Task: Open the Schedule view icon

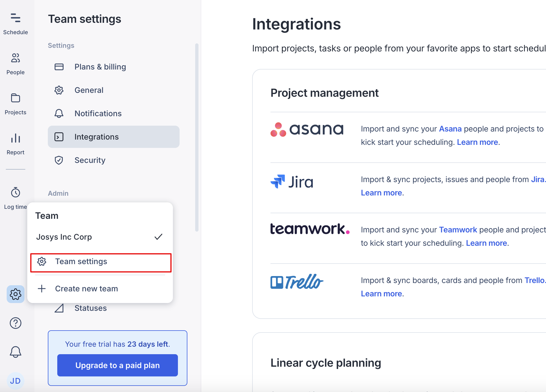Action: tap(16, 18)
